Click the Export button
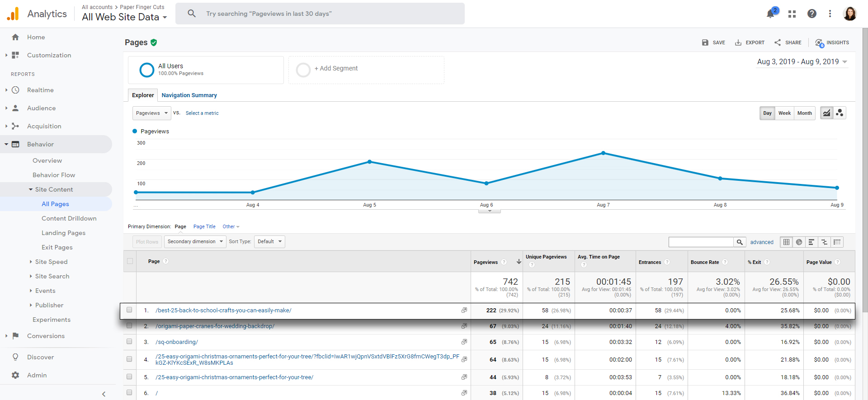Viewport: 868px width, 400px height. pyautogui.click(x=750, y=42)
